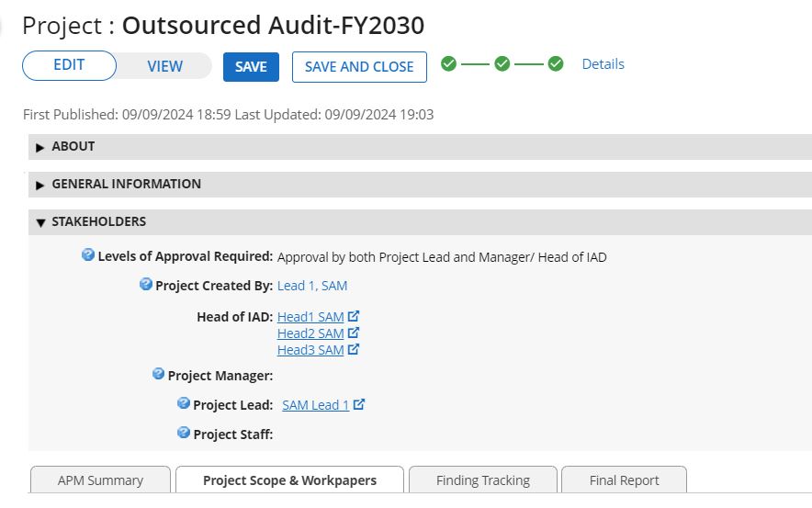Open the Final Report tab
The height and width of the screenshot is (508, 812).
coord(624,480)
